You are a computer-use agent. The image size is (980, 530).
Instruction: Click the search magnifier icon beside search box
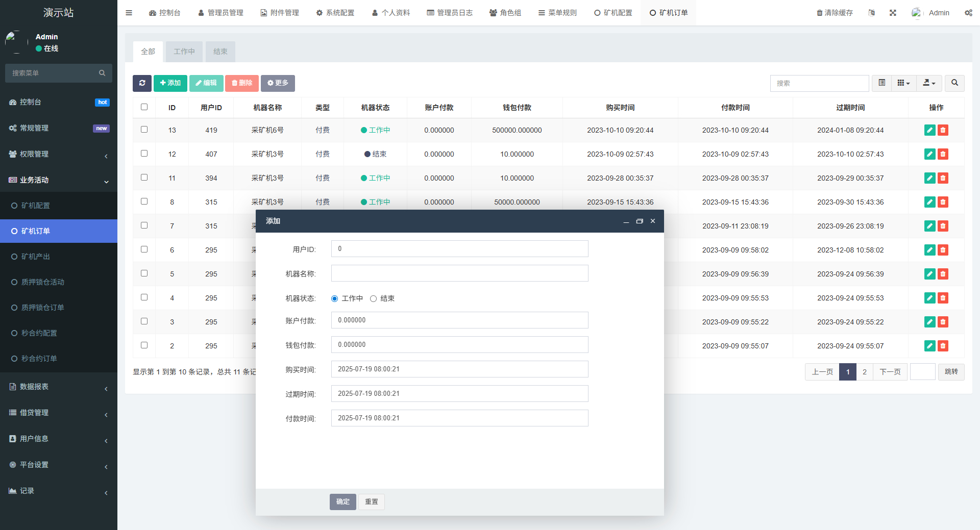pos(953,83)
